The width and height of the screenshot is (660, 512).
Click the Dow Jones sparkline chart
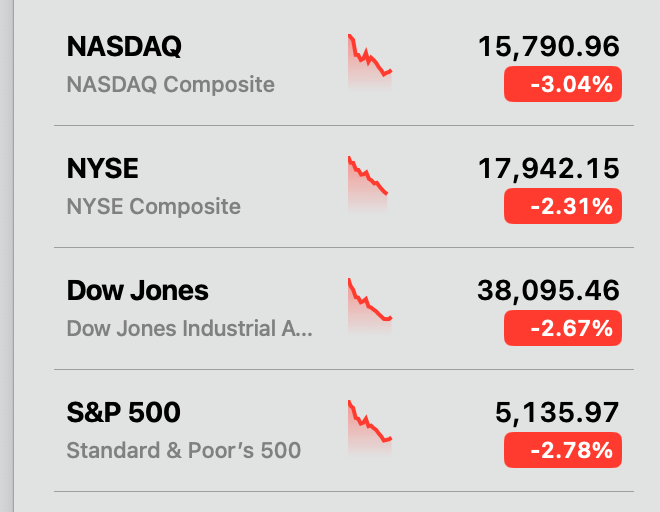point(370,307)
